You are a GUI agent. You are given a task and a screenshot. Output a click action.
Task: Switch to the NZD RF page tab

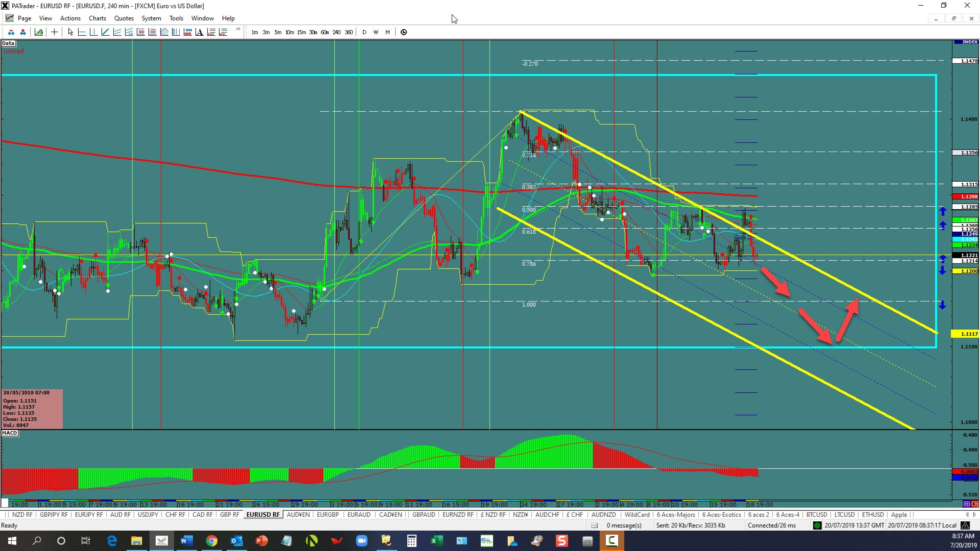pos(22,515)
